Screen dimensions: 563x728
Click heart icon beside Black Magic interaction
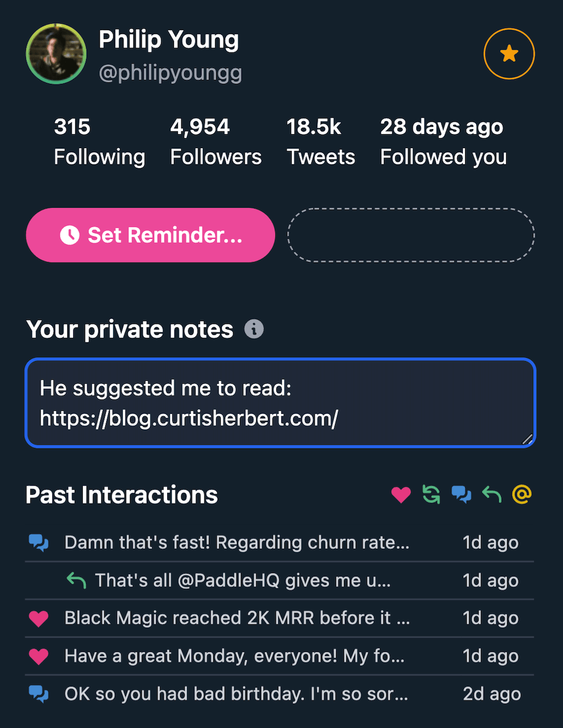39,619
